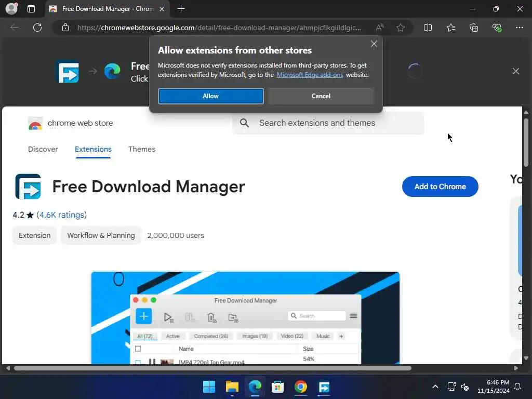Open split screen icon
The width and height of the screenshot is (532, 399).
(x=428, y=28)
